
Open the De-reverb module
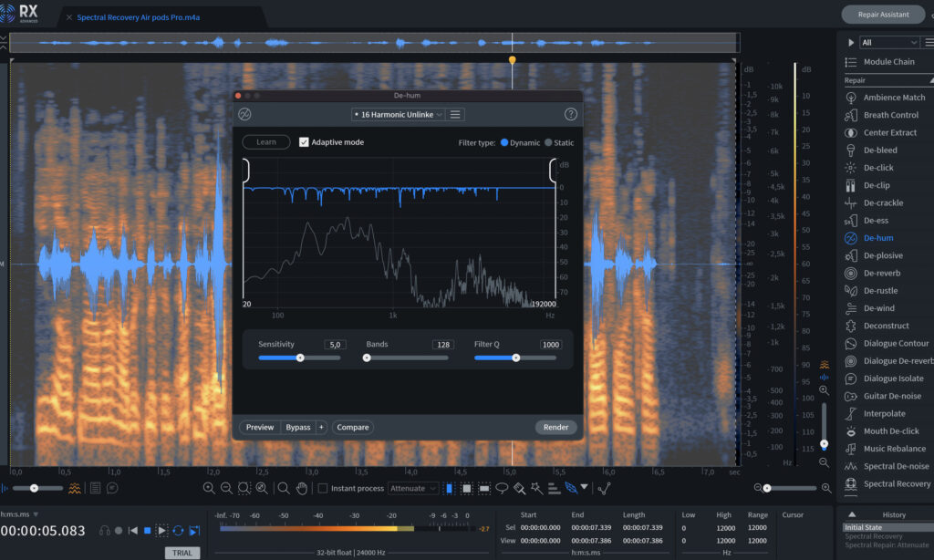(873, 273)
